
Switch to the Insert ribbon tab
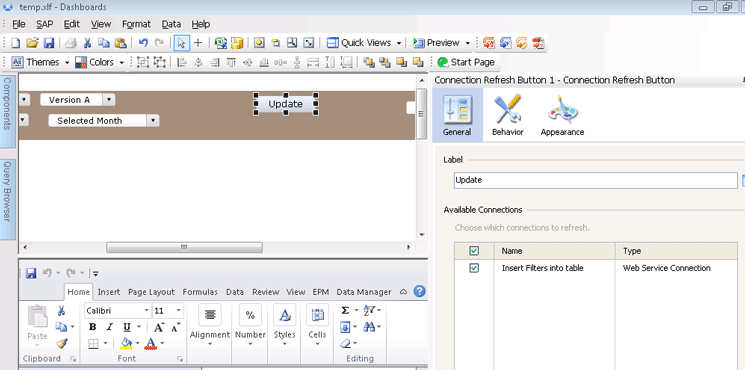point(109,292)
